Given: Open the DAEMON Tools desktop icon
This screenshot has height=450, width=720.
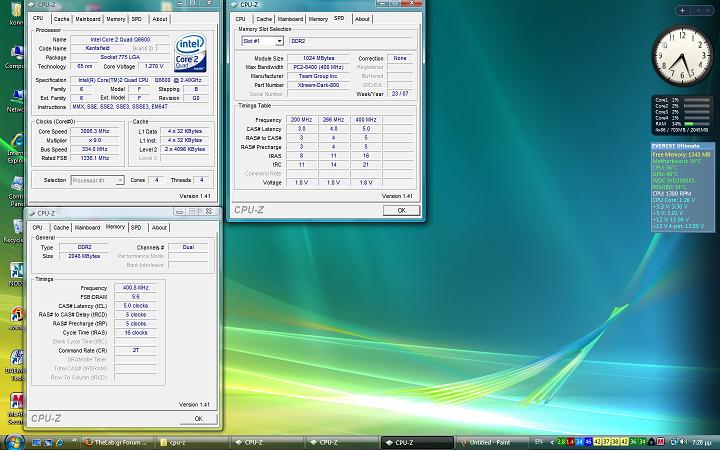Looking at the screenshot, I should 16,365.
